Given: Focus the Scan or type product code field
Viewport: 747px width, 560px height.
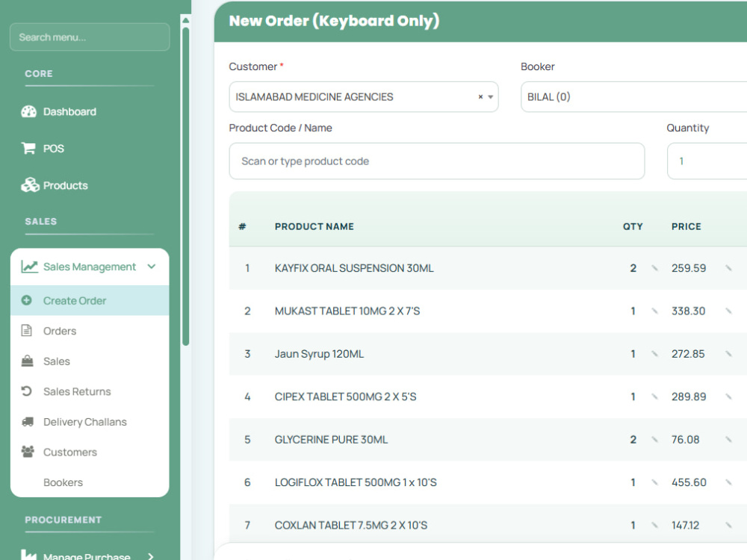Looking at the screenshot, I should [x=437, y=161].
